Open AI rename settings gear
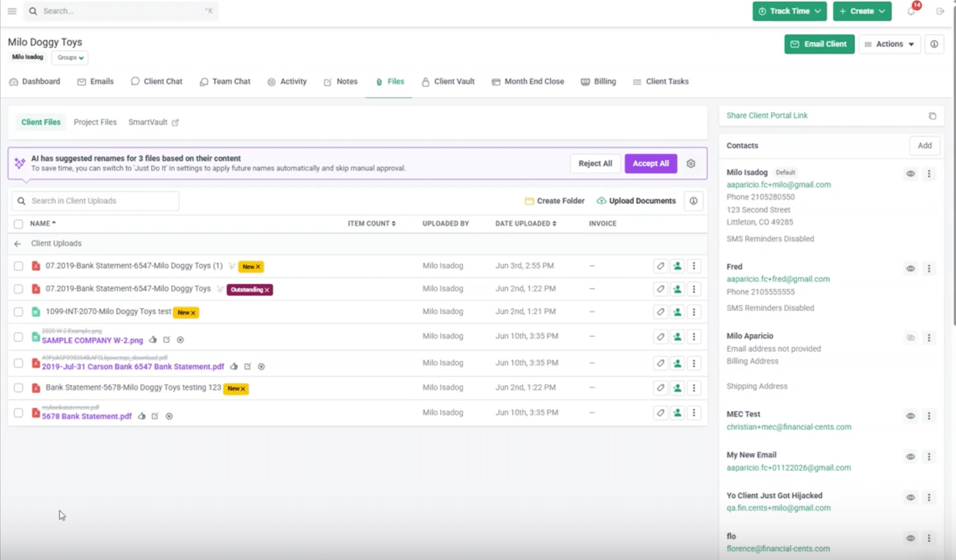This screenshot has width=956, height=560. pyautogui.click(x=691, y=163)
